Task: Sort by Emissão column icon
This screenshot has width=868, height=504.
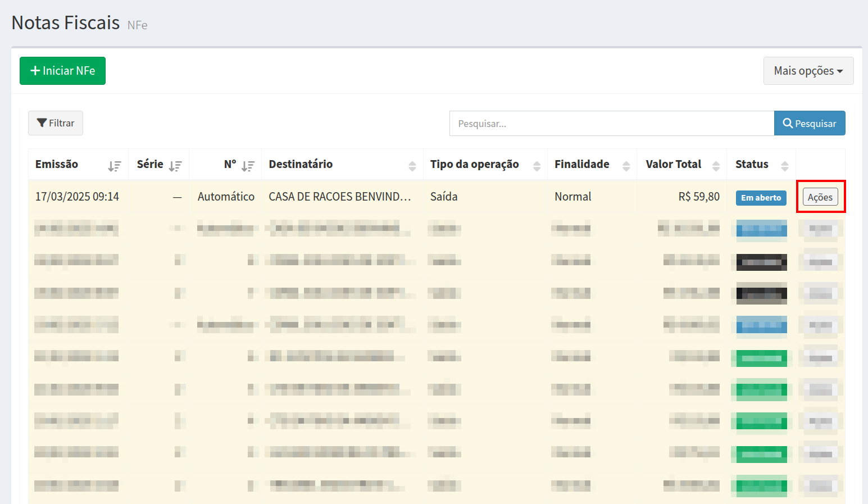Action: (115, 166)
